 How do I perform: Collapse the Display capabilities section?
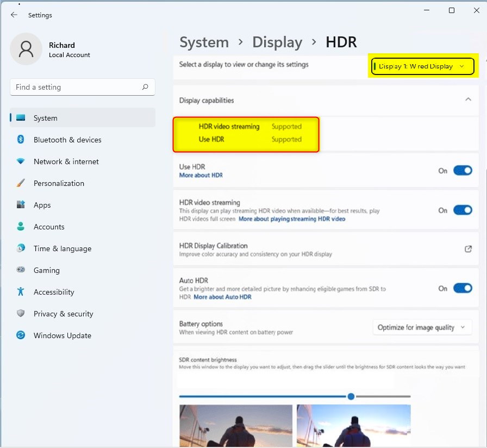(468, 100)
